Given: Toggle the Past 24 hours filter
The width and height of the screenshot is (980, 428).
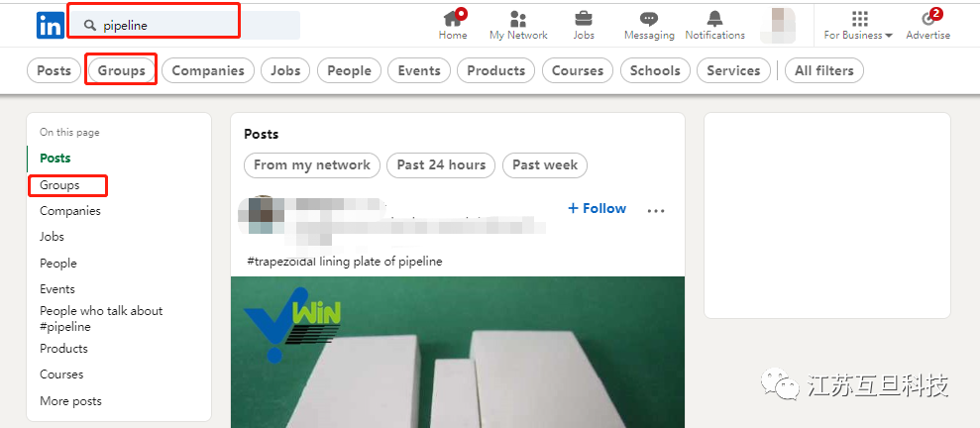Looking at the screenshot, I should coord(441,164).
